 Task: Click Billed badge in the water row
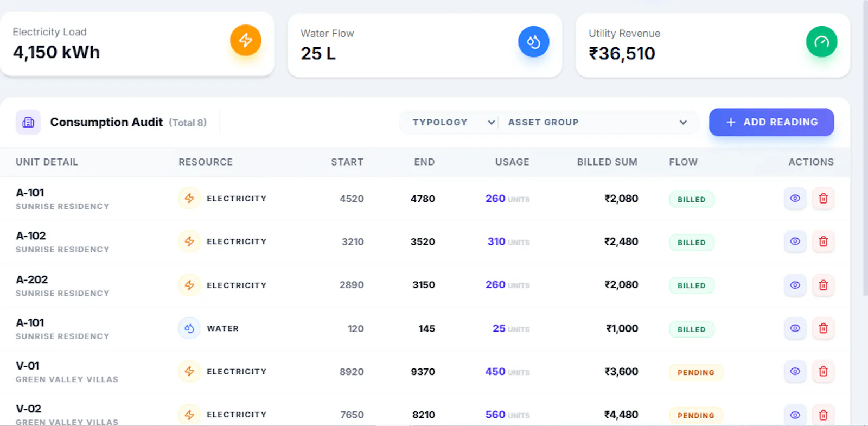[692, 329]
